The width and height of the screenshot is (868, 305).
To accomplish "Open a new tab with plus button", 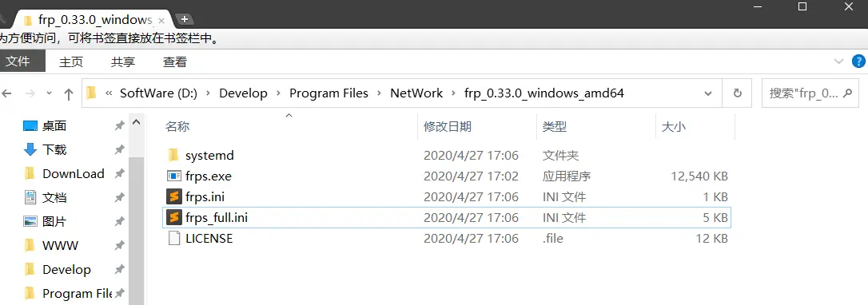I will pyautogui.click(x=185, y=19).
